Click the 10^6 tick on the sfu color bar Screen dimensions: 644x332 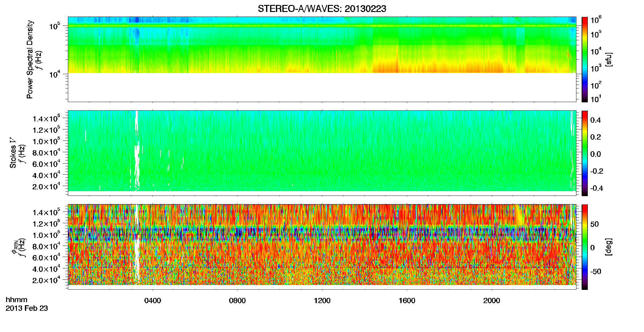tap(596, 20)
